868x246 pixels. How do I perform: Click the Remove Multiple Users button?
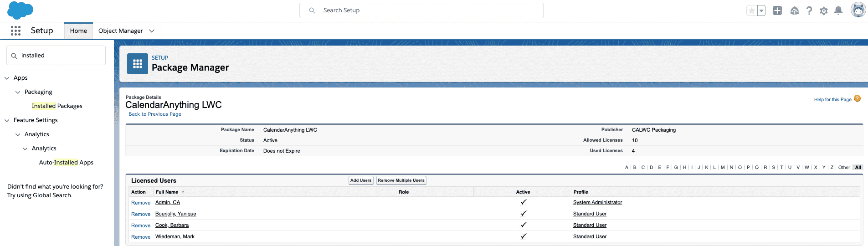(x=401, y=180)
